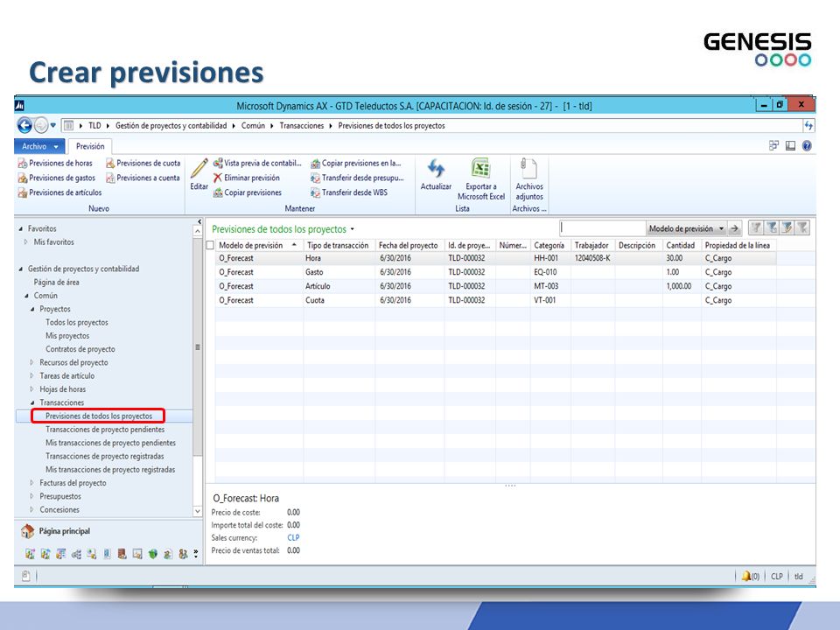
Task: Click worker cell '12040508-K'
Action: pos(592,258)
